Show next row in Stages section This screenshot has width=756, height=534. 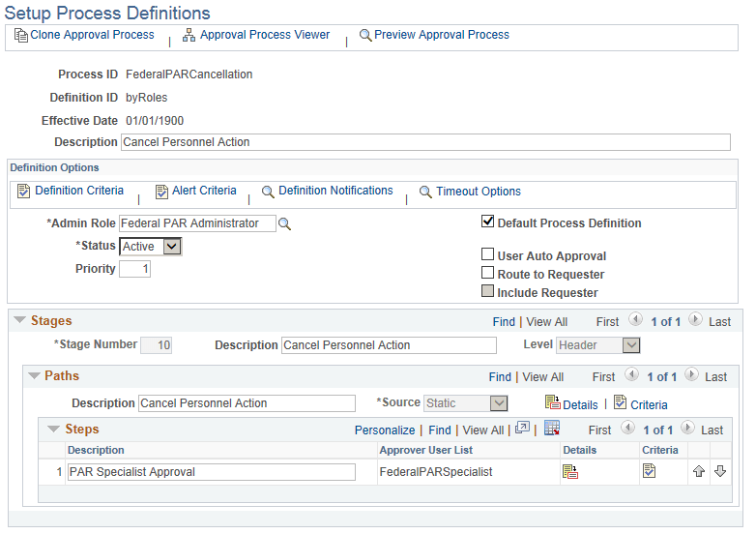(x=697, y=320)
